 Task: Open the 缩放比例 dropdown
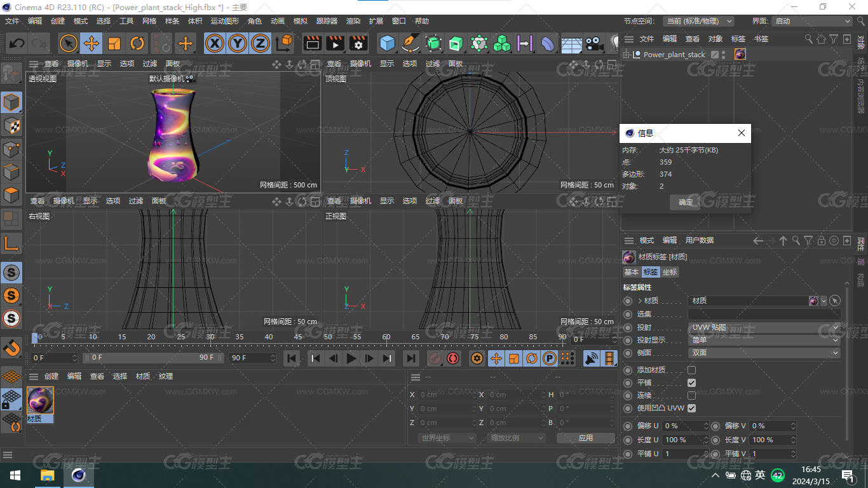tap(517, 438)
